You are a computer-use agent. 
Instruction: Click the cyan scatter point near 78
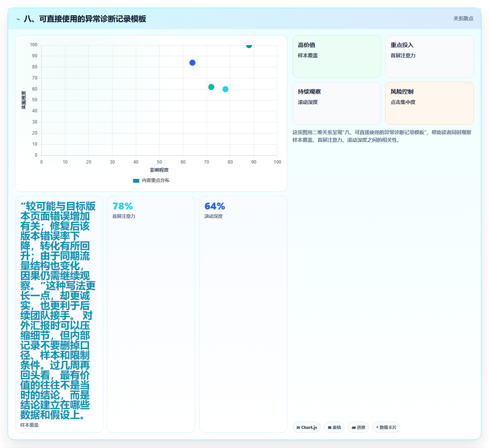click(225, 89)
